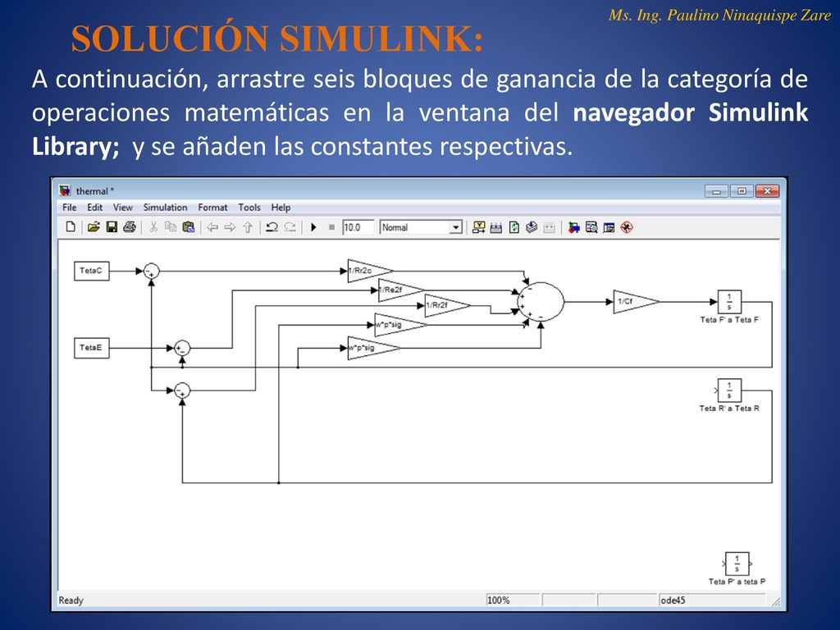
Task: Navigate forward with the right arrow icon
Action: click(230, 227)
